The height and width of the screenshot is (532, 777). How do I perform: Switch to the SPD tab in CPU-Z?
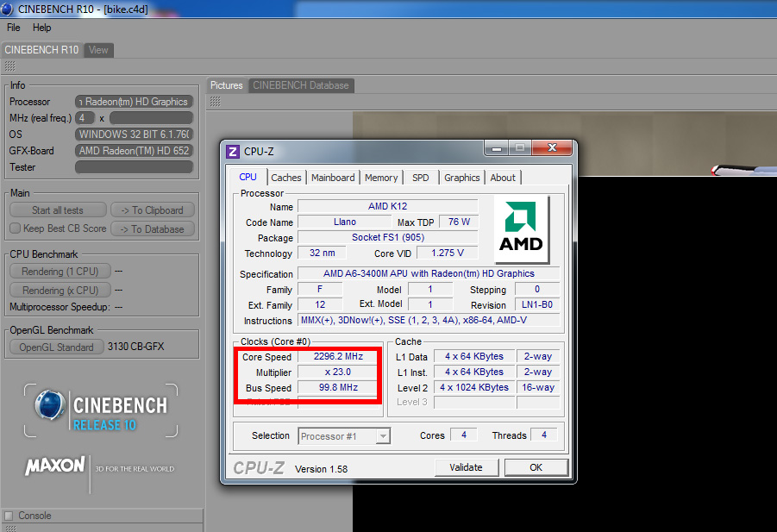(x=421, y=178)
